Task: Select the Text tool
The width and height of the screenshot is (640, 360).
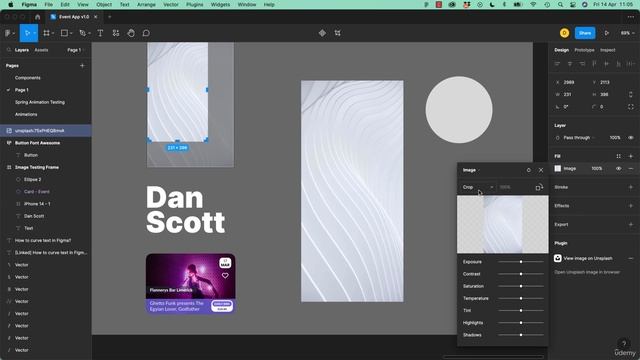Action: click(x=100, y=33)
